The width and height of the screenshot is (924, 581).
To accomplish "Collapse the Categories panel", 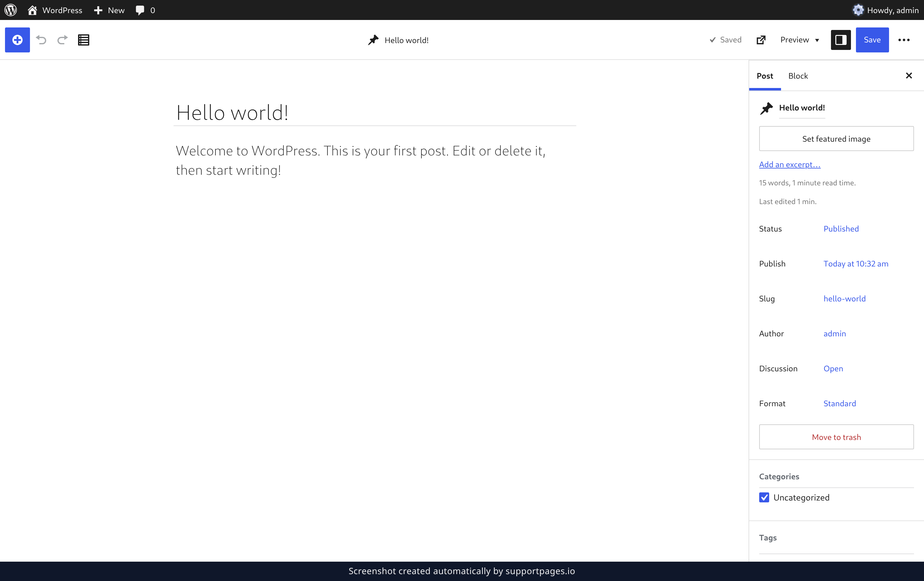I will 836,476.
